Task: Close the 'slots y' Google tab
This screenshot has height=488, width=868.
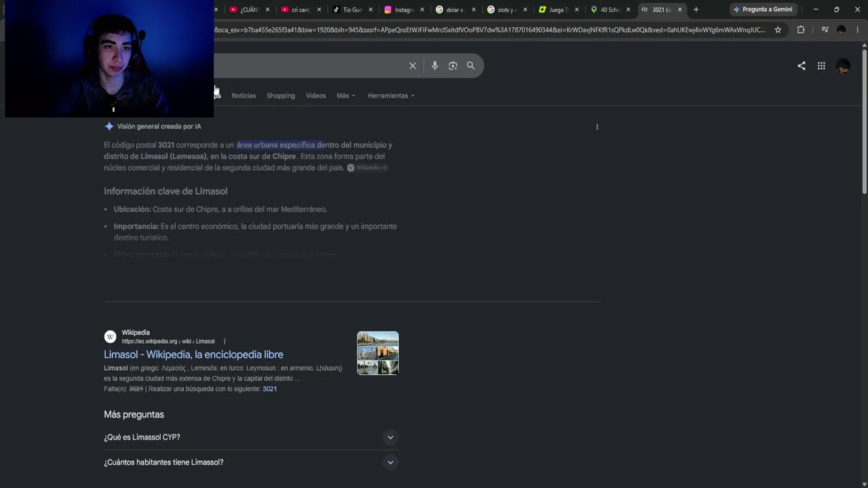Action: (525, 9)
